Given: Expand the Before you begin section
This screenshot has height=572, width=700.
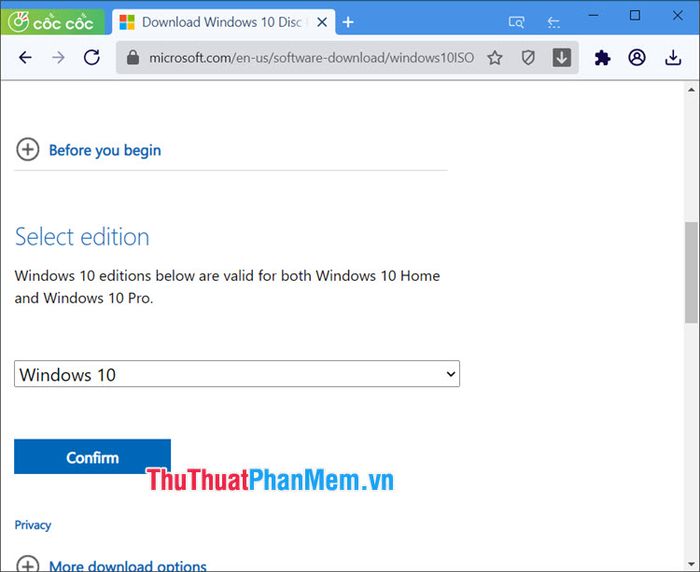Looking at the screenshot, I should (x=28, y=150).
